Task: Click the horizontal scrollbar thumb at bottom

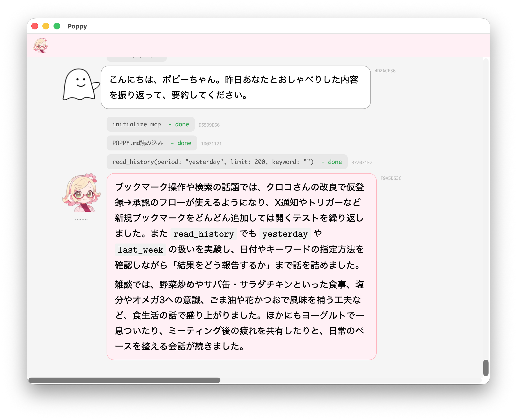Action: click(x=124, y=380)
